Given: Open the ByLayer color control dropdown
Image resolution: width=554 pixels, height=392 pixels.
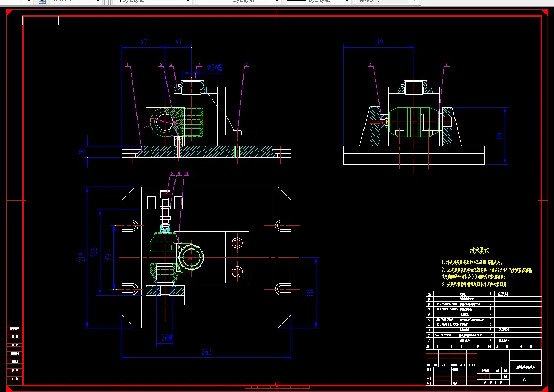Looking at the screenshot, I should coord(153,2).
